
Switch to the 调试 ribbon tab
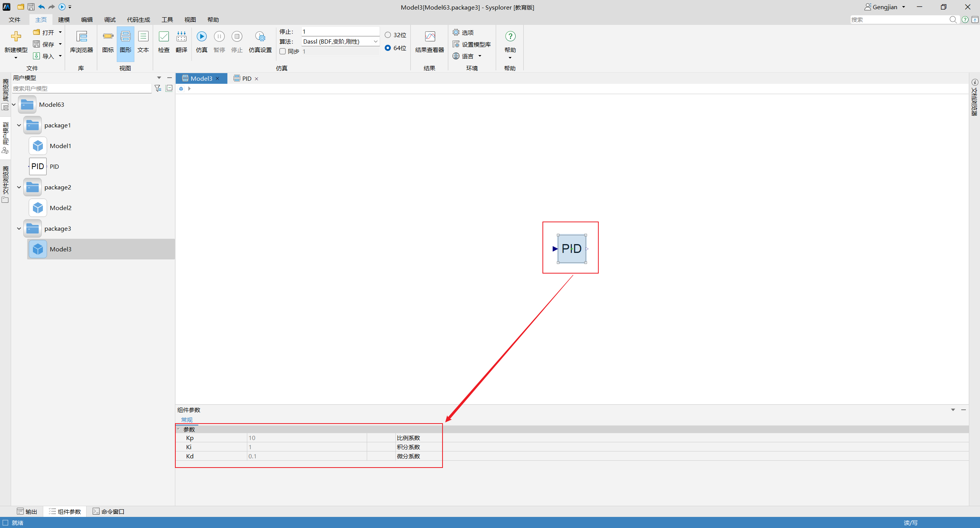point(110,20)
